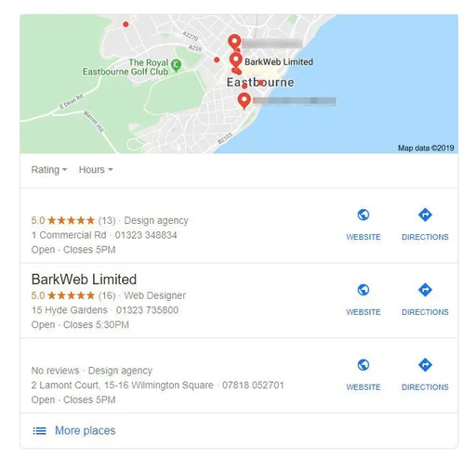Expand the Hours filter dropdown

(x=96, y=170)
